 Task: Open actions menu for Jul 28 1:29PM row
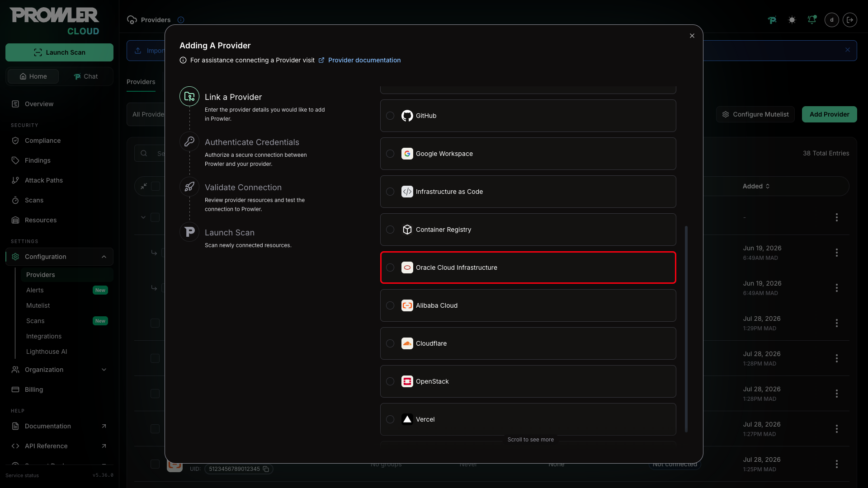click(x=837, y=323)
